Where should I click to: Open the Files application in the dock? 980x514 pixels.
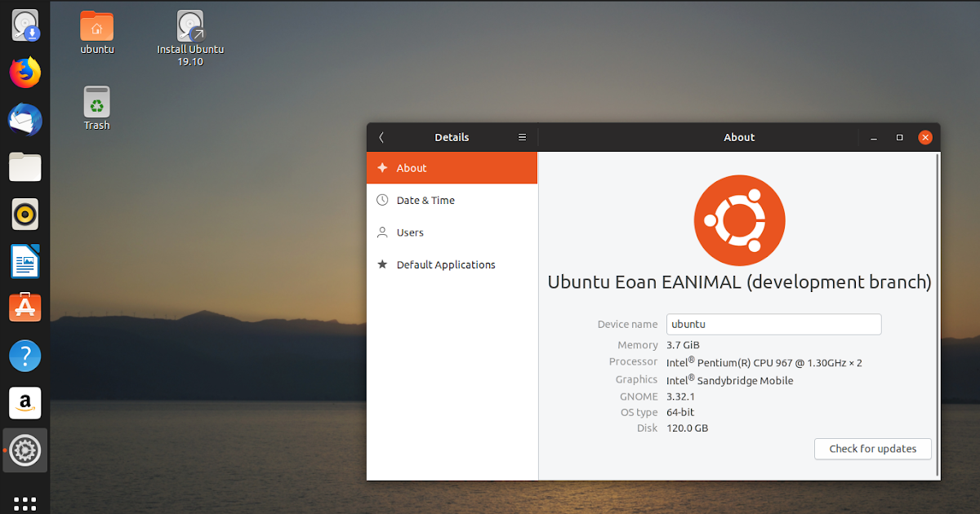24,166
